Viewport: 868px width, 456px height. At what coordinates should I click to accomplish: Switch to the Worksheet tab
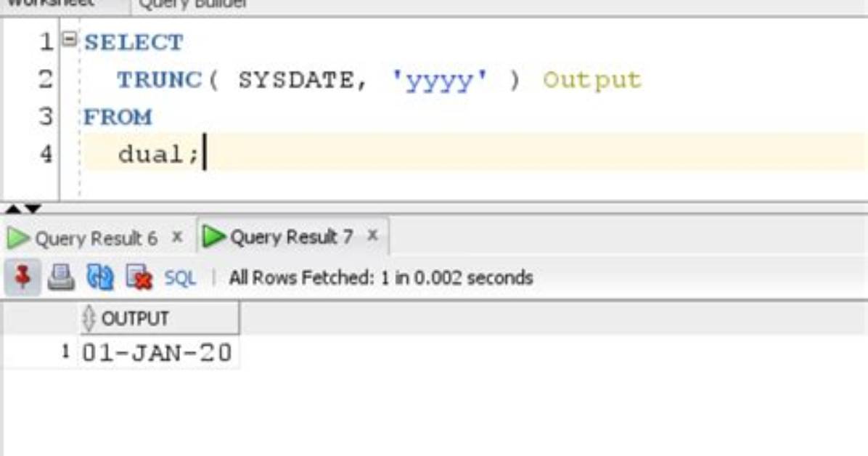[50, 4]
